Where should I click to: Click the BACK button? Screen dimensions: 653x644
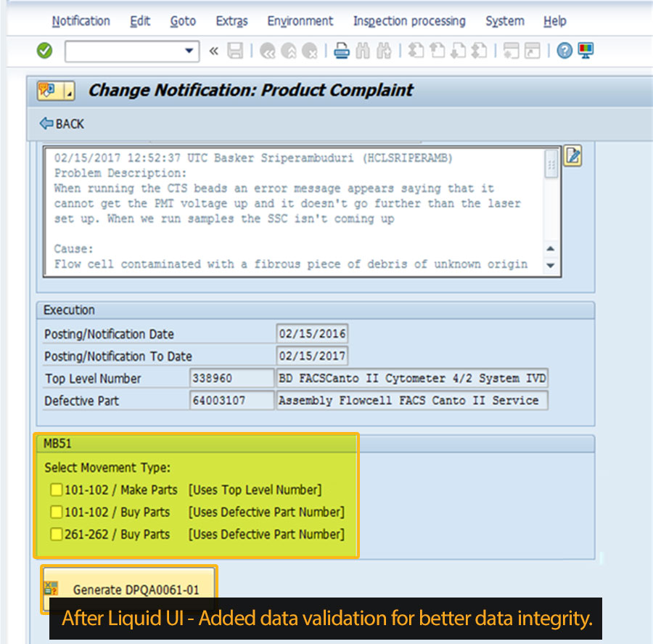[x=62, y=124]
